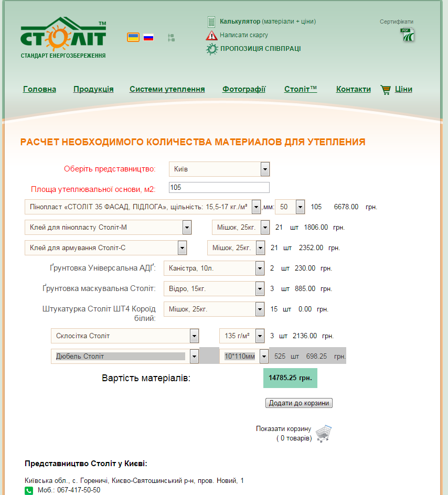Open the Склосітка Століт dropdown
This screenshot has height=495, width=448.
[125, 336]
